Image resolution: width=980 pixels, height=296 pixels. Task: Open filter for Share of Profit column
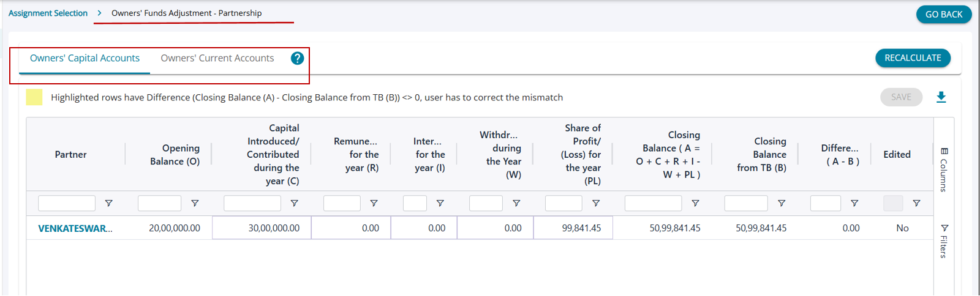[595, 203]
